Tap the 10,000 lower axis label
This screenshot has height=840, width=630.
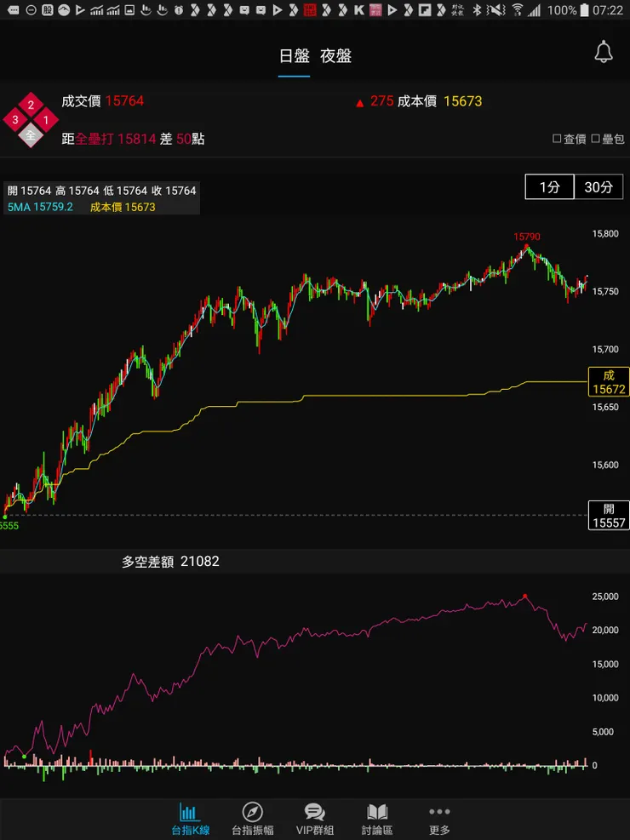pyautogui.click(x=605, y=698)
